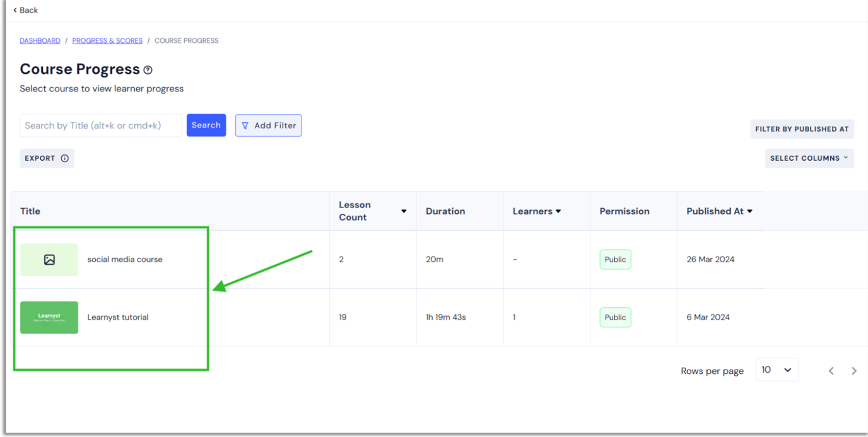868x437 pixels.
Task: Sort by Lesson Count column arrow
Action: coord(404,211)
